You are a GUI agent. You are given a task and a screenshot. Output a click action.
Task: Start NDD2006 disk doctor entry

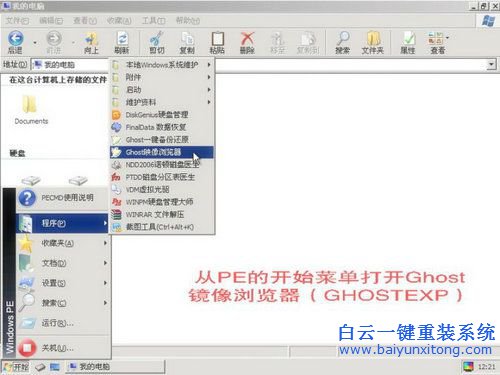pyautogui.click(x=162, y=164)
